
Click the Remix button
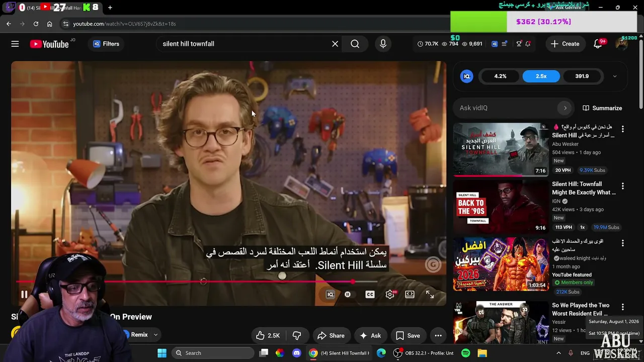[x=137, y=335]
